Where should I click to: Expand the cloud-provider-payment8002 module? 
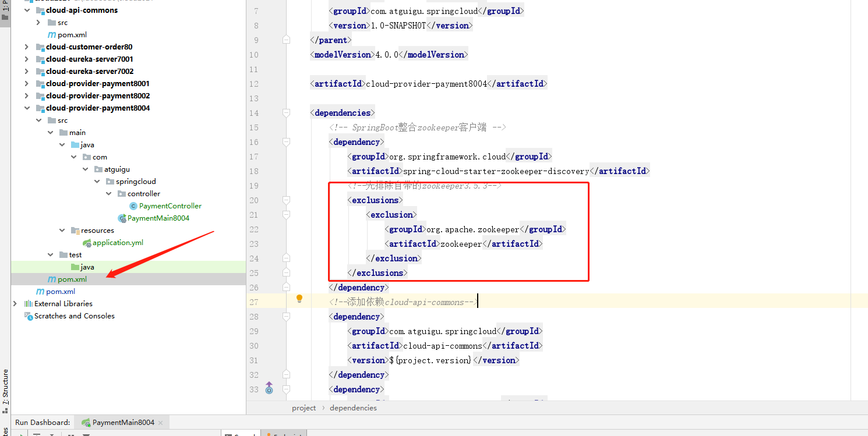pos(27,96)
